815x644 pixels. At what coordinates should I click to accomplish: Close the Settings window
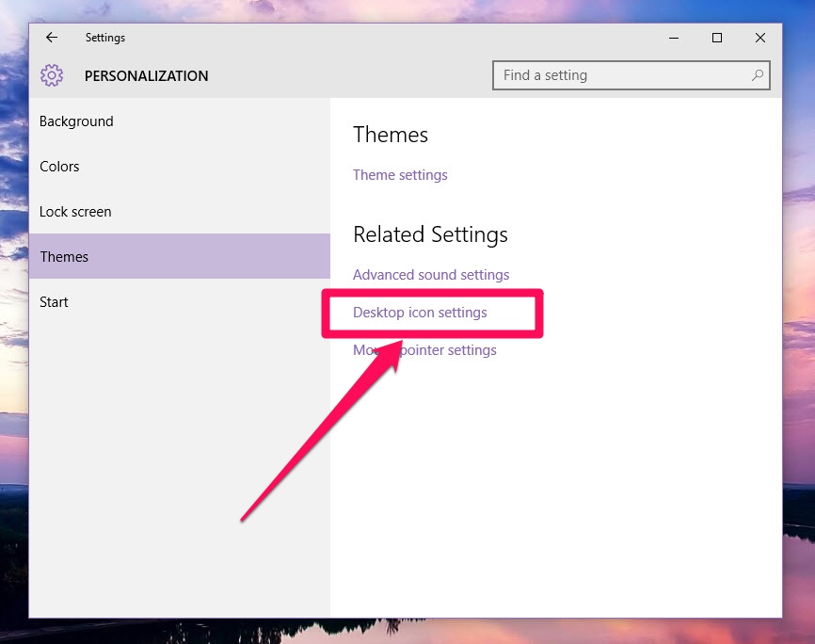click(760, 38)
